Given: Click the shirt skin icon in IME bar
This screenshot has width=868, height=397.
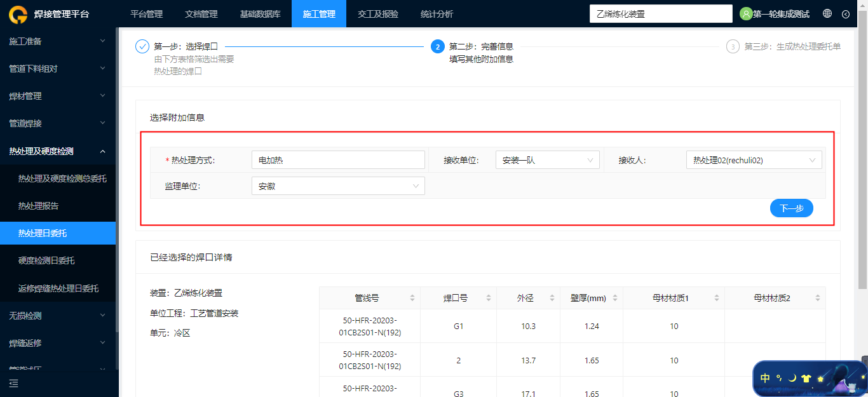Looking at the screenshot, I should click(x=806, y=378).
